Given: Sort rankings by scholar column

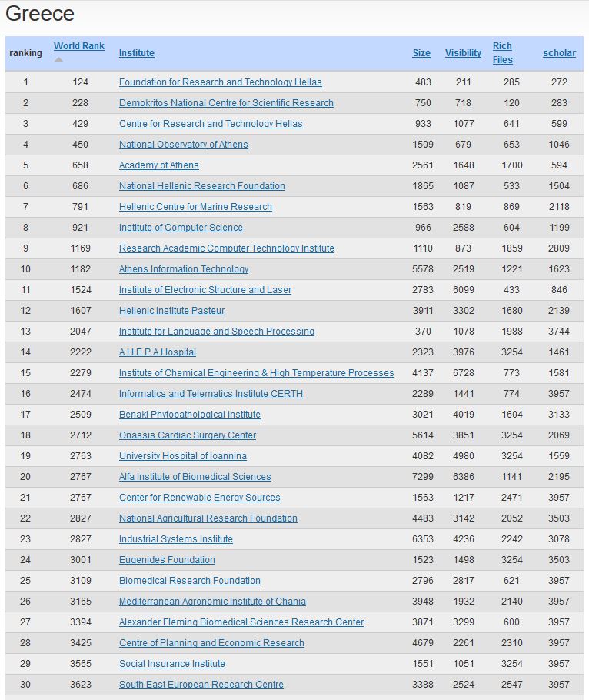Looking at the screenshot, I should click(x=559, y=53).
